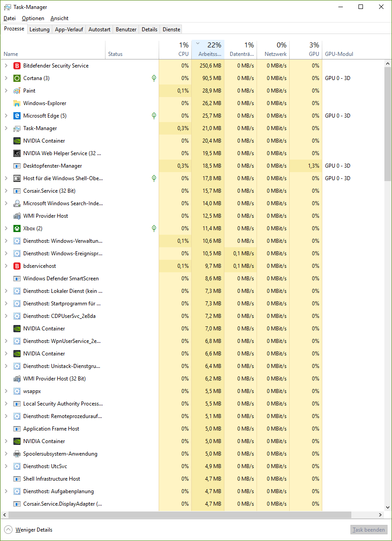Click the 250,6 MB memory value
This screenshot has height=541, width=392.
[210, 66]
